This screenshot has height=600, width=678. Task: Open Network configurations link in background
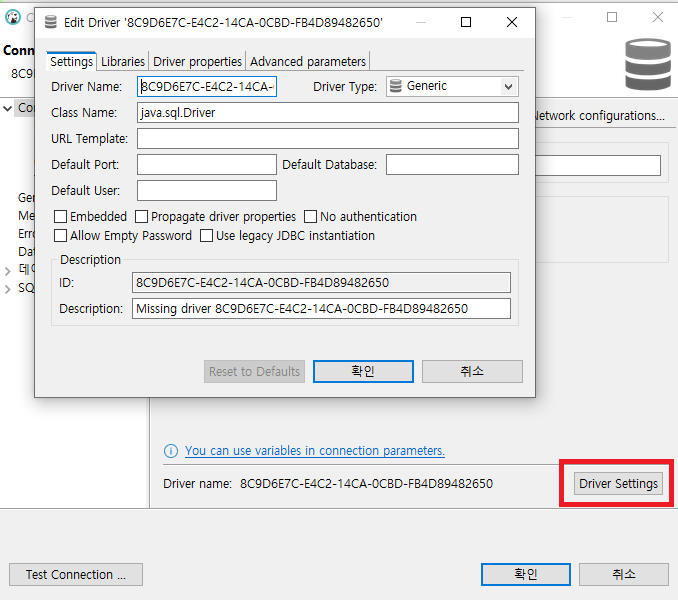pos(600,116)
